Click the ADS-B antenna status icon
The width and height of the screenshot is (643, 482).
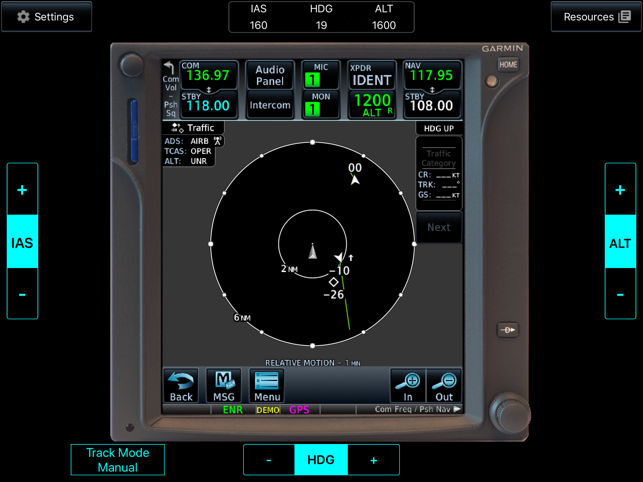pyautogui.click(x=218, y=141)
